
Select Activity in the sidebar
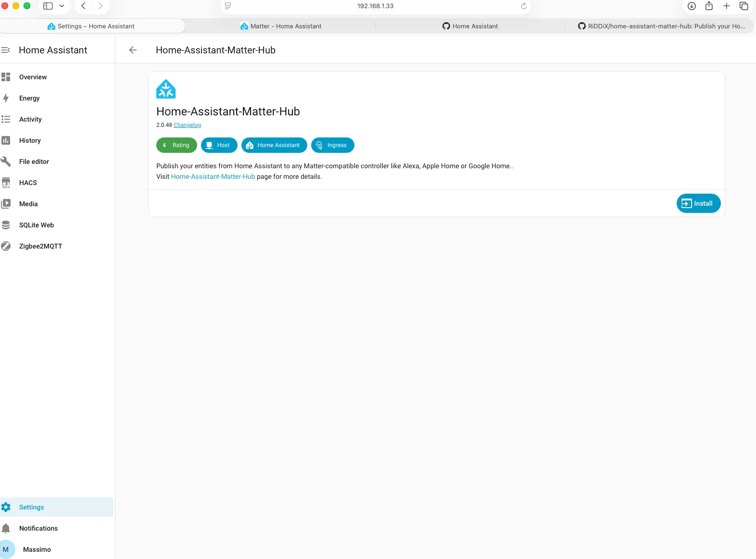(57, 119)
